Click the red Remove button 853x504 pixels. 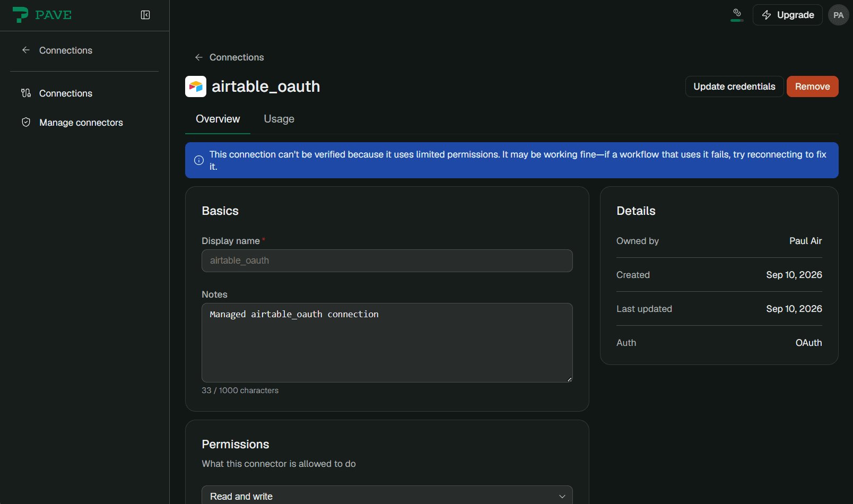[x=812, y=86]
